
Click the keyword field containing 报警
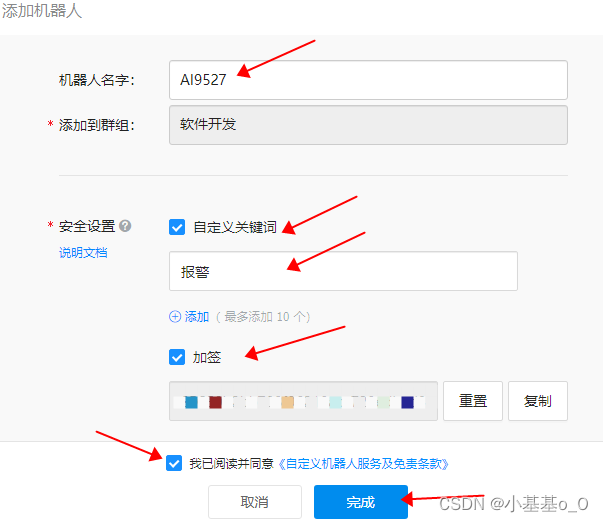(x=343, y=271)
